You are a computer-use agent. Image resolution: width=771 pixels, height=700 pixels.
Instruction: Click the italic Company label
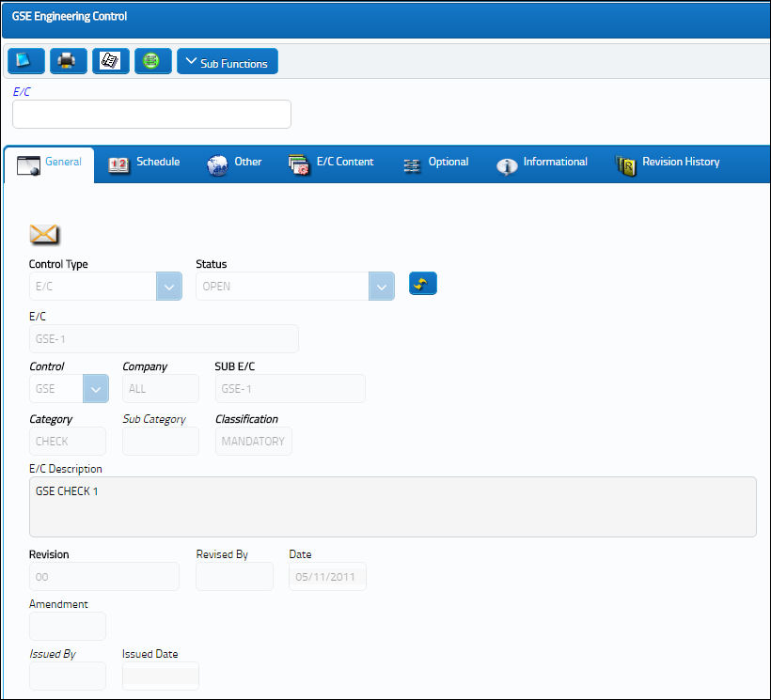[145, 366]
